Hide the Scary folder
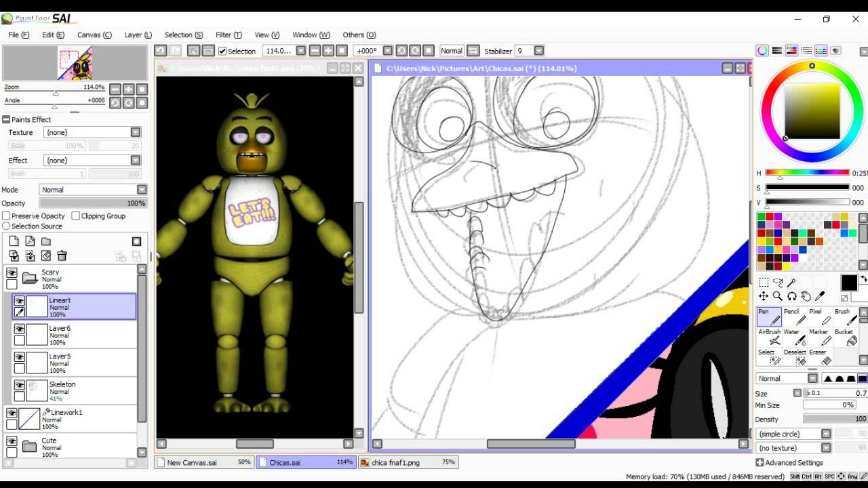 tap(12, 272)
